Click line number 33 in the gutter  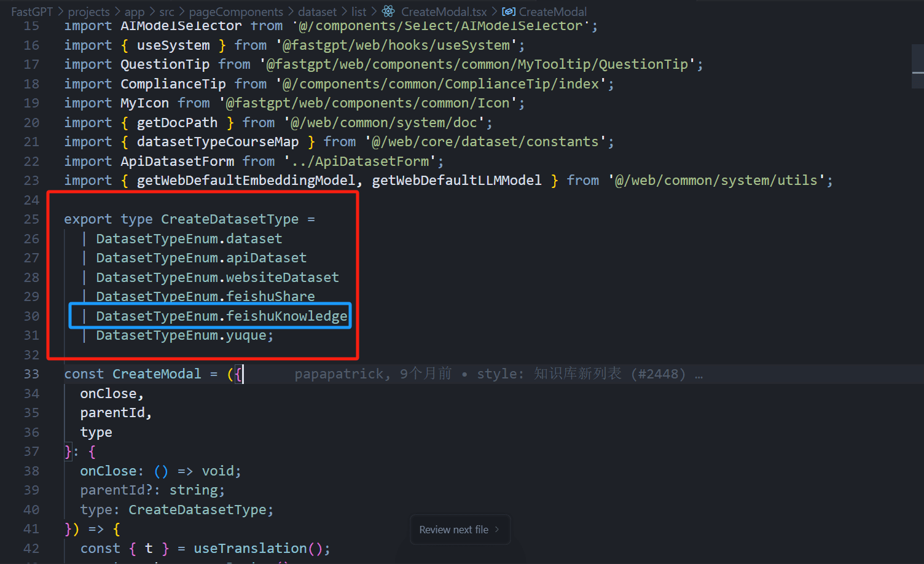31,374
